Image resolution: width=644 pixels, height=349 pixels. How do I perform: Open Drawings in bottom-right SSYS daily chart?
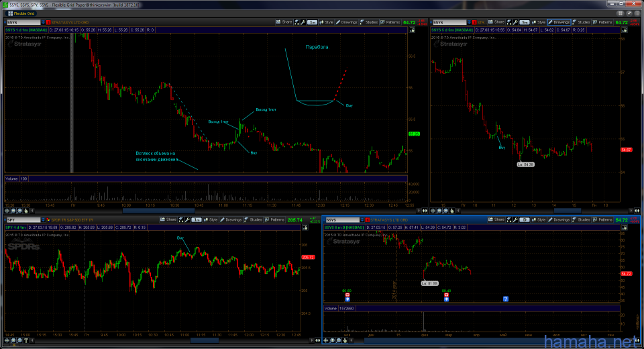pyautogui.click(x=559, y=220)
